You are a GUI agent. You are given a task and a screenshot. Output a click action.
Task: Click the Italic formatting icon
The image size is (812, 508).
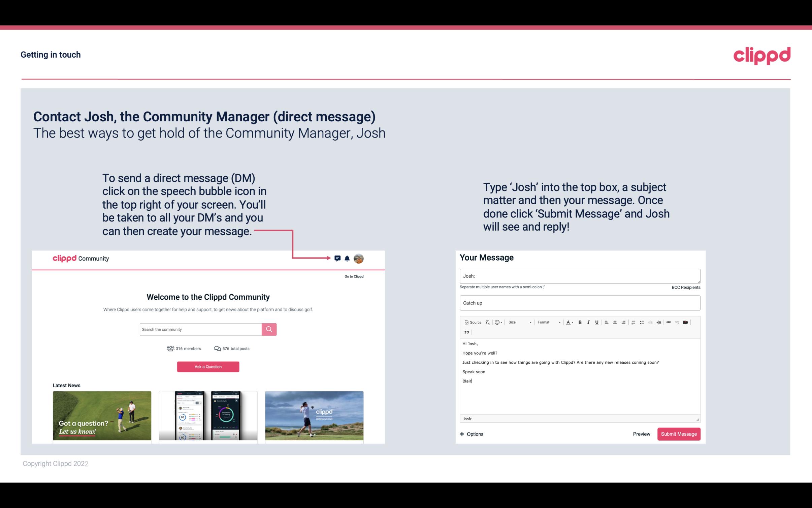[x=589, y=322]
